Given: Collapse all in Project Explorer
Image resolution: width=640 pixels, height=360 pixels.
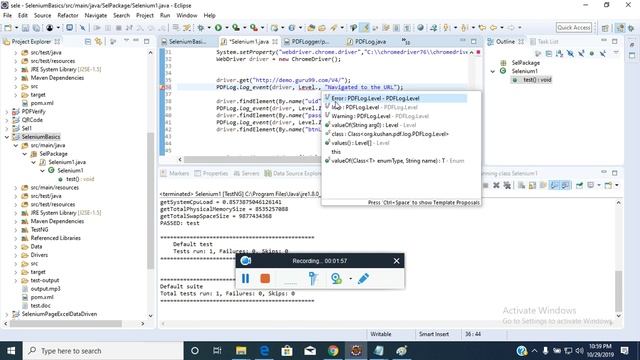Looking at the screenshot, I should coord(88,41).
